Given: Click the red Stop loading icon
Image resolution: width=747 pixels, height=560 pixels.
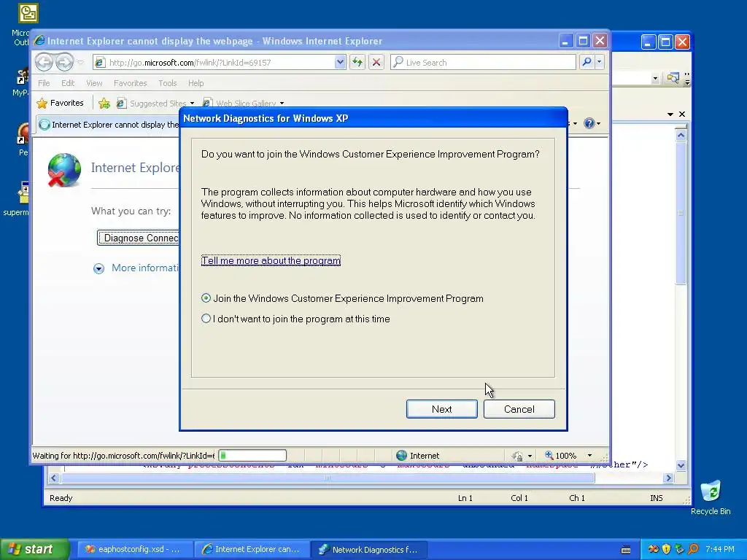Looking at the screenshot, I should 376,63.
